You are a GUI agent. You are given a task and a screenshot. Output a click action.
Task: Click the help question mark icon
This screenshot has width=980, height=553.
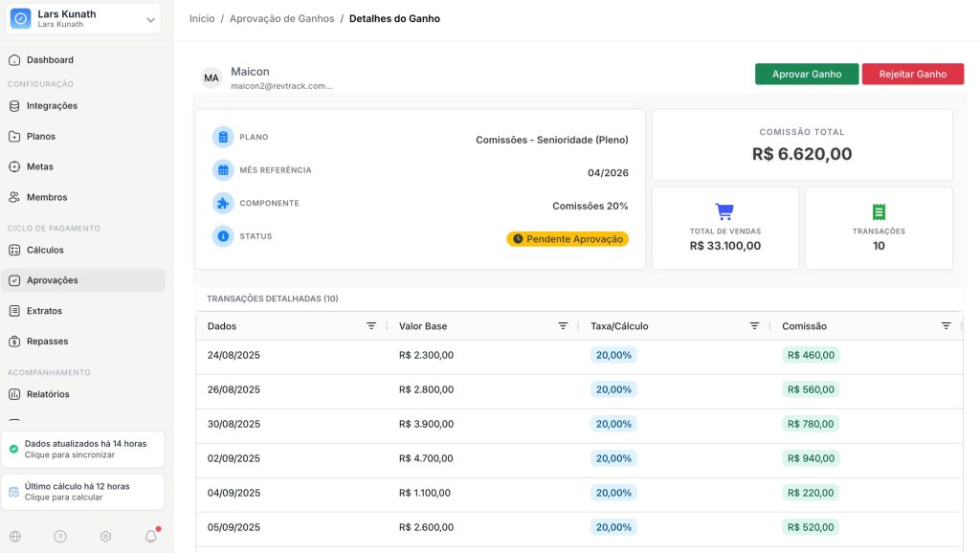(60, 537)
